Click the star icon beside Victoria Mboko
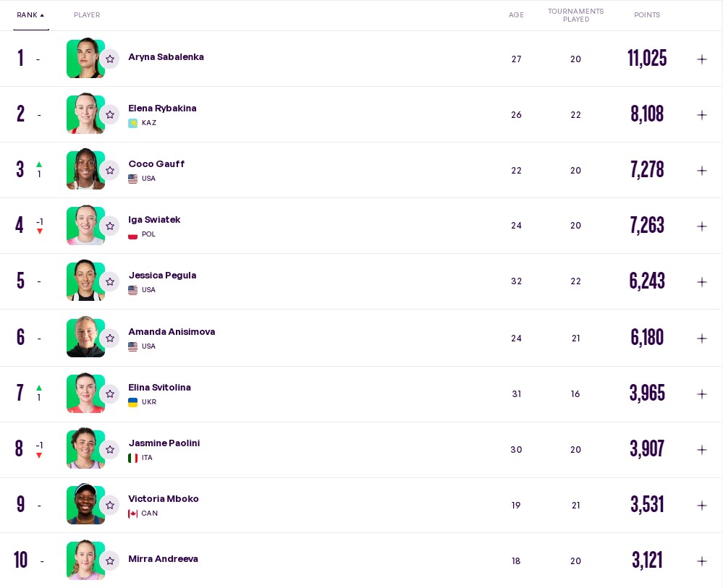 click(110, 505)
